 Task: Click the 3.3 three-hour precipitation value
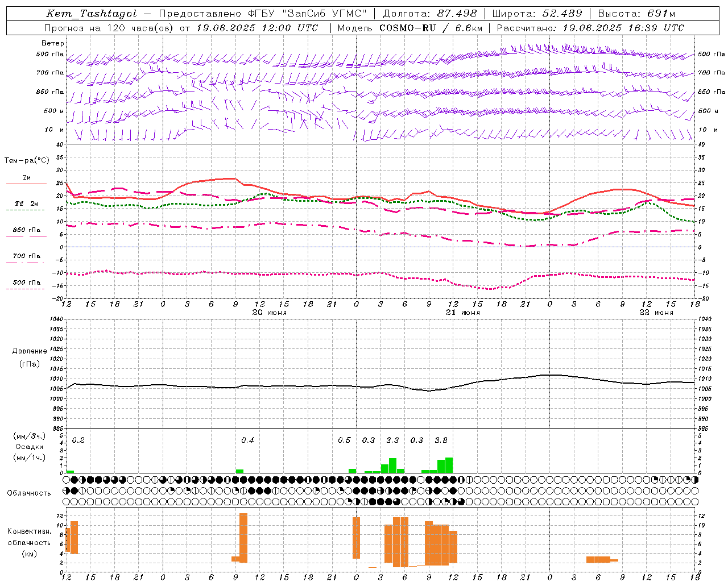click(x=392, y=440)
